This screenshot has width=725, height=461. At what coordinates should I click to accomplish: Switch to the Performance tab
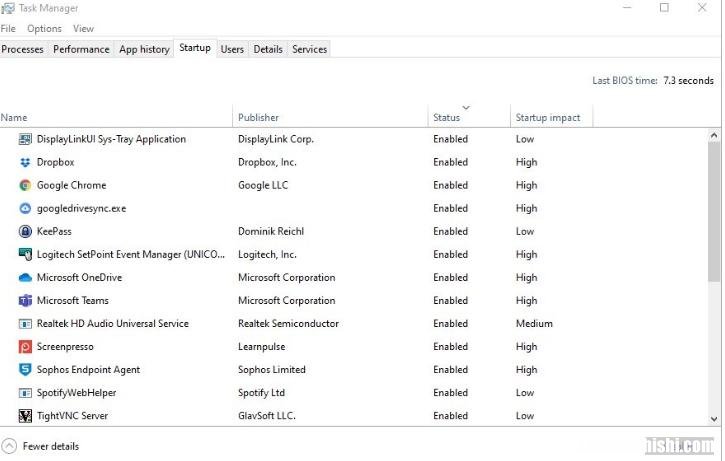81,49
